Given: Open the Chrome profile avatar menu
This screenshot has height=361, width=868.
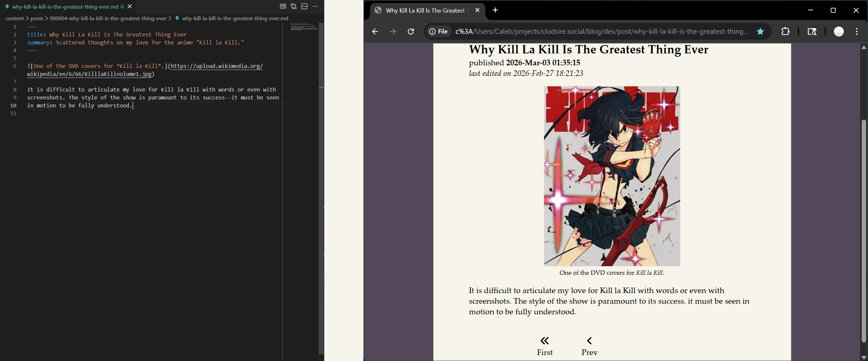Looking at the screenshot, I should pyautogui.click(x=839, y=31).
